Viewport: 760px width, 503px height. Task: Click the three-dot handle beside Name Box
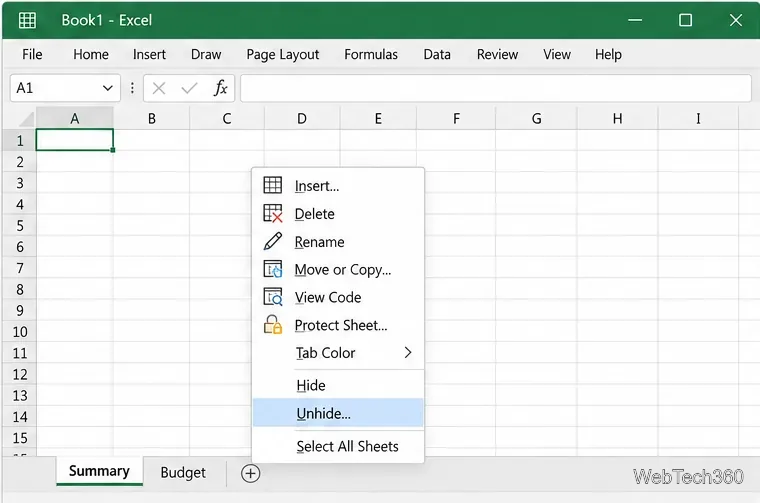(x=132, y=88)
